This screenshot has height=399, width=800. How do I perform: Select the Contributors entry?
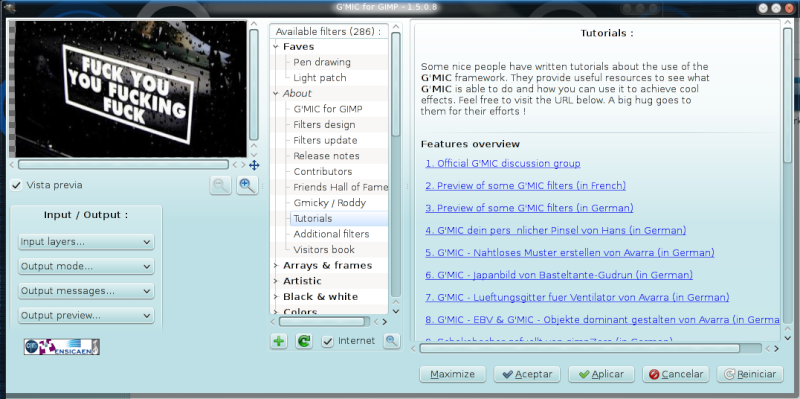point(322,172)
